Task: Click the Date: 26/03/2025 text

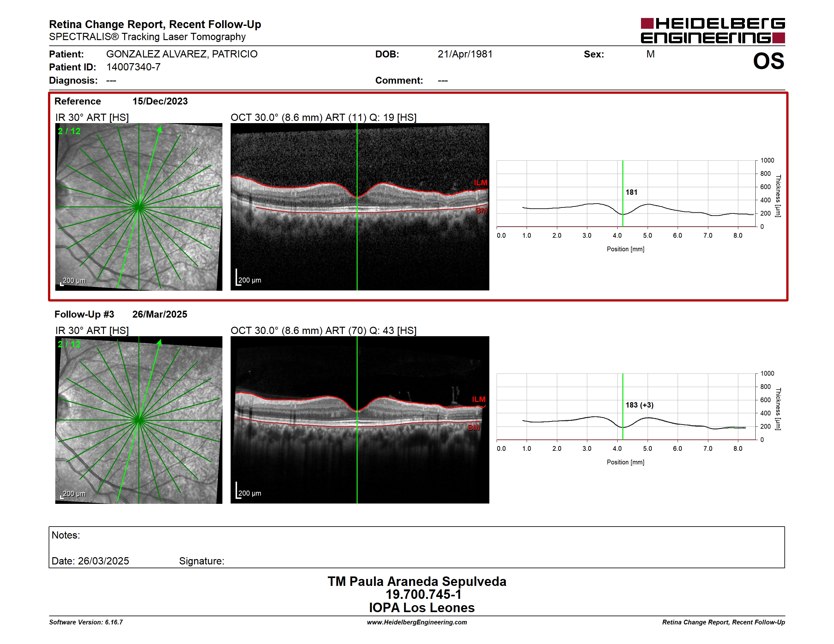Action: pos(90,561)
